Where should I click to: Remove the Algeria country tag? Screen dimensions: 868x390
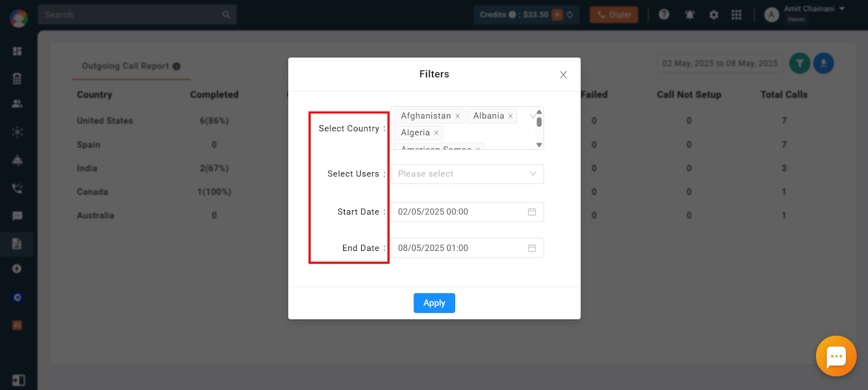coord(436,133)
